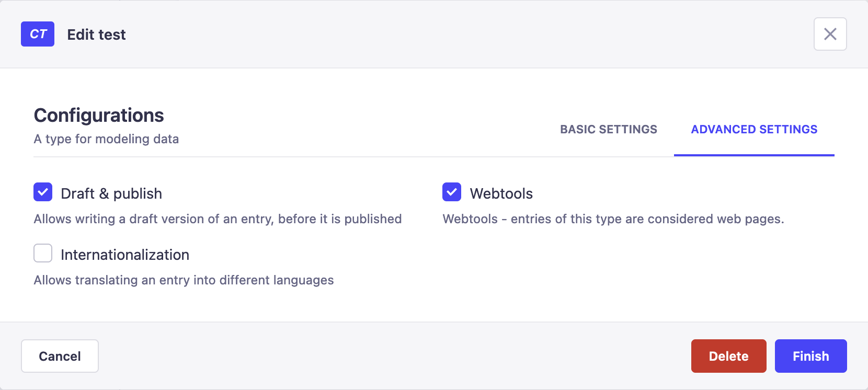Image resolution: width=868 pixels, height=390 pixels.
Task: Click the blue CT content-type badge
Action: pos(38,34)
